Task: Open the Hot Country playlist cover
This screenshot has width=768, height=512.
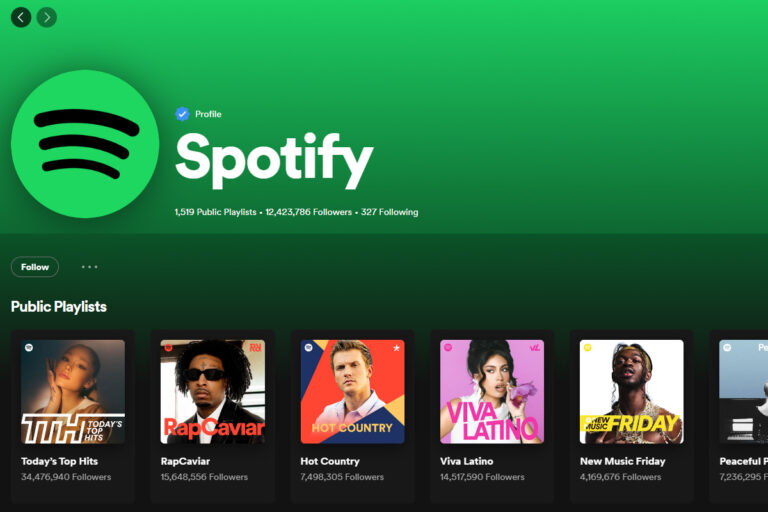Action: [353, 391]
